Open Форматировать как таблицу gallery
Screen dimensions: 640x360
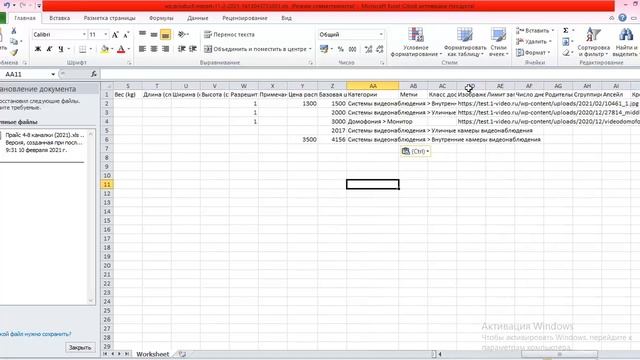(x=465, y=42)
